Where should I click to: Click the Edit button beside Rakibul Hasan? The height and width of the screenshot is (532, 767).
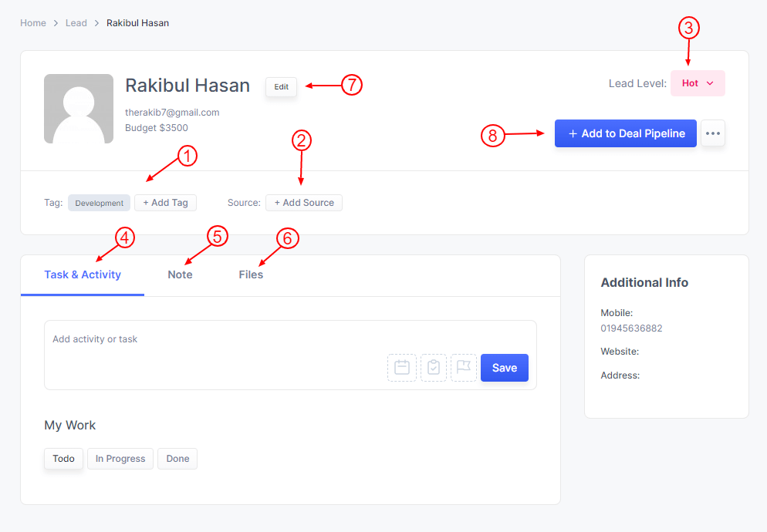tap(281, 87)
